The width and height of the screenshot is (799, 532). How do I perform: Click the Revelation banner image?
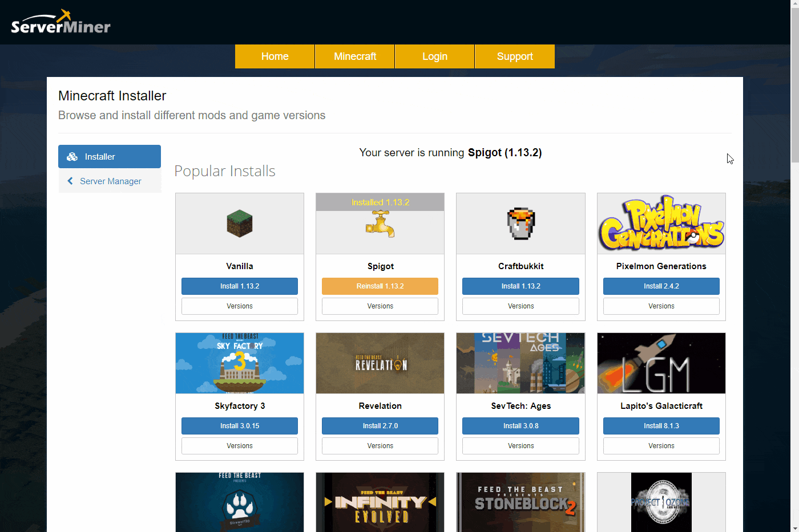(380, 363)
